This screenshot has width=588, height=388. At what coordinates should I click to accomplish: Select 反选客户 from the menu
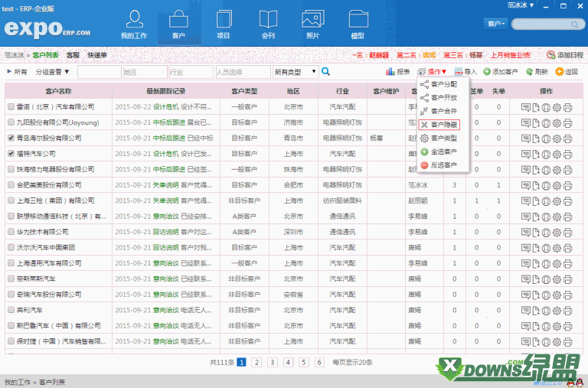439,165
